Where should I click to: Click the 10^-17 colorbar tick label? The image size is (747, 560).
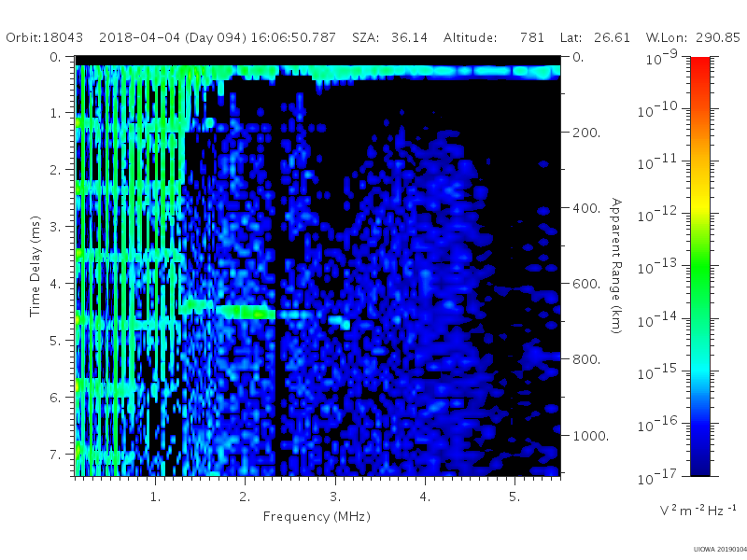coord(658,476)
